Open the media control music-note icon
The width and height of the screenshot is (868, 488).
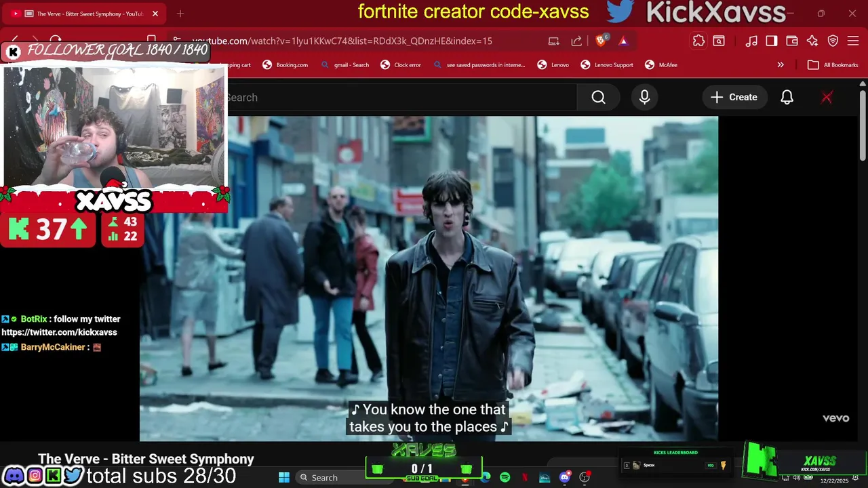pos(751,41)
